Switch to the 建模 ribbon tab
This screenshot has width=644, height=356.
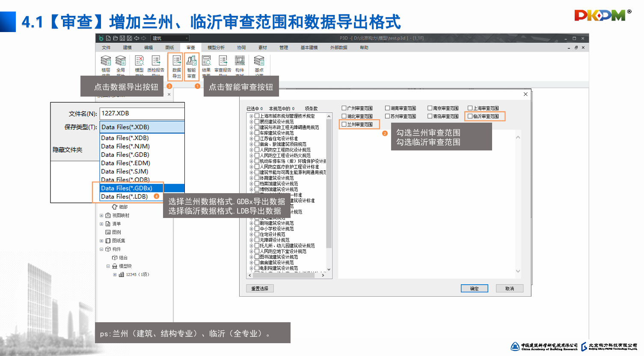[x=128, y=47]
